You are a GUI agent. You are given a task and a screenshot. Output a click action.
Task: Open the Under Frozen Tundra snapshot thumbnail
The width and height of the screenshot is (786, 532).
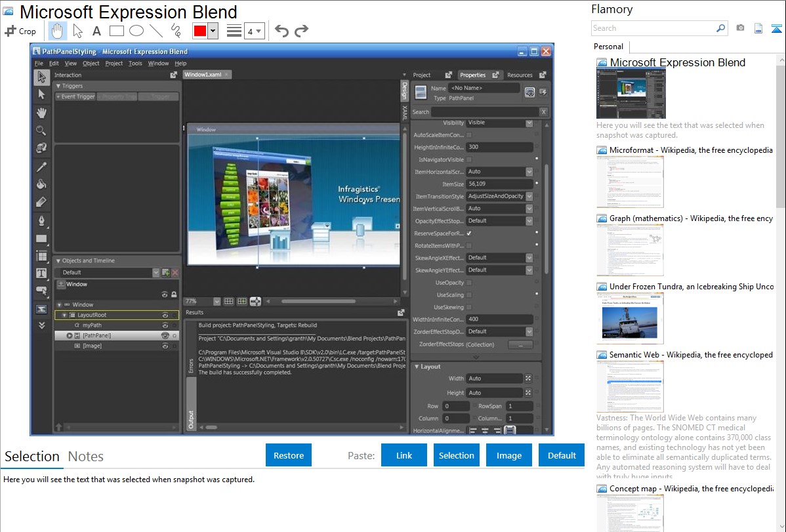tap(630, 318)
